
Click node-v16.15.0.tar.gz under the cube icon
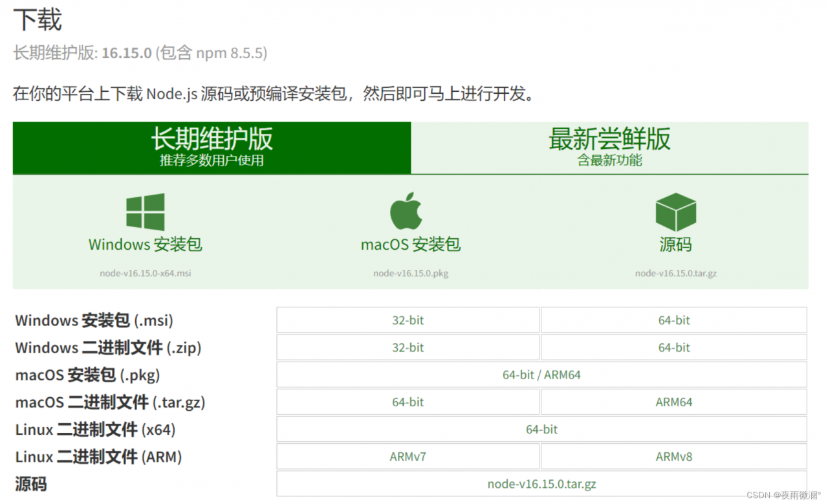tap(676, 273)
